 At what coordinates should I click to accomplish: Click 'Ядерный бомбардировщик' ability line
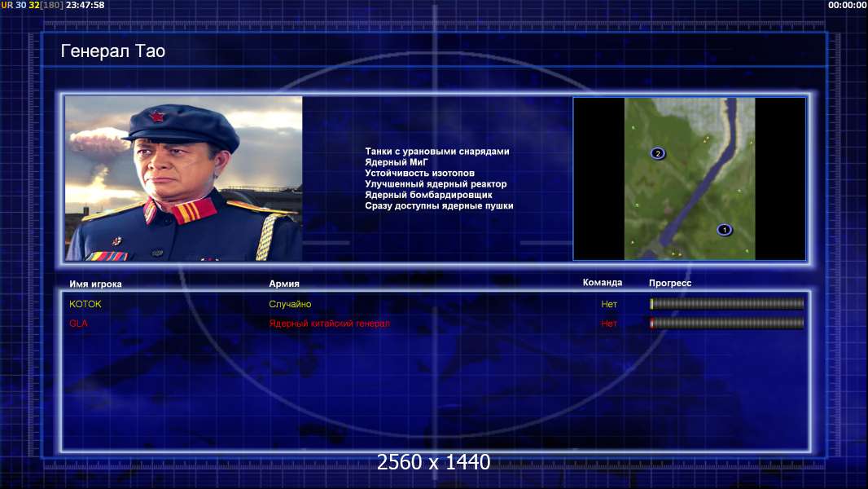(428, 195)
